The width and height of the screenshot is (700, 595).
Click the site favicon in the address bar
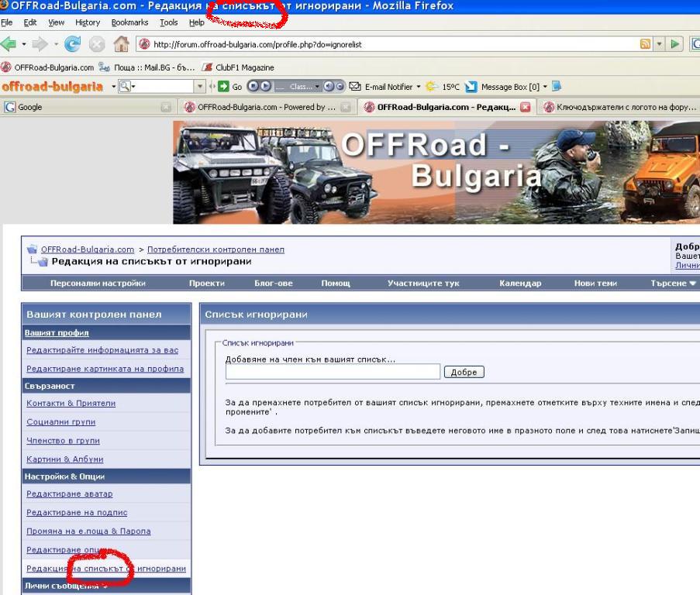coord(144,44)
